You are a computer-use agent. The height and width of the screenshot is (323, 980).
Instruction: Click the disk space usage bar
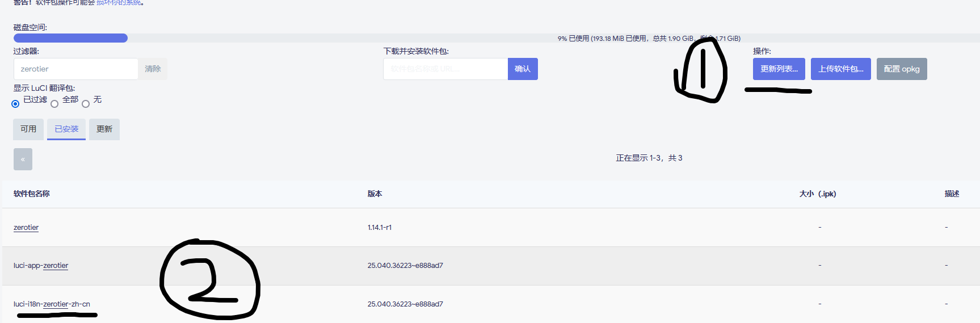coord(497,38)
